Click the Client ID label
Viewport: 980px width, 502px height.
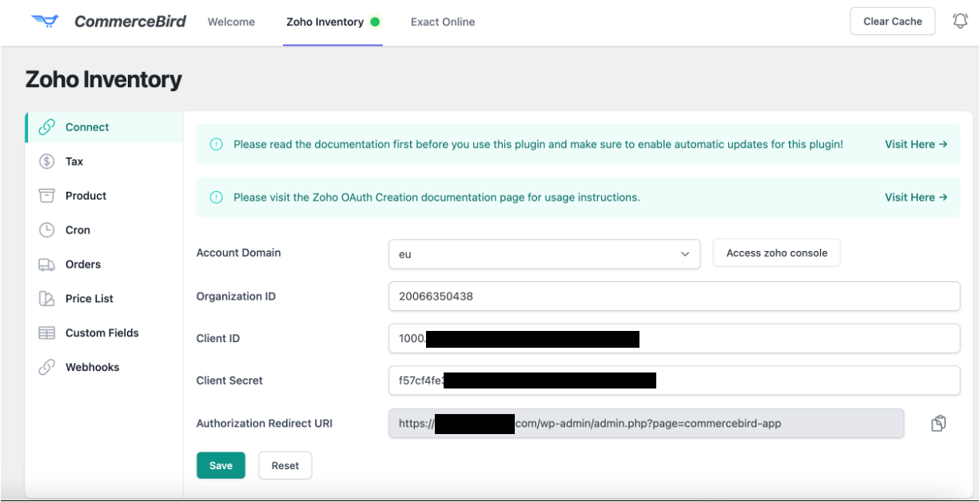217,339
